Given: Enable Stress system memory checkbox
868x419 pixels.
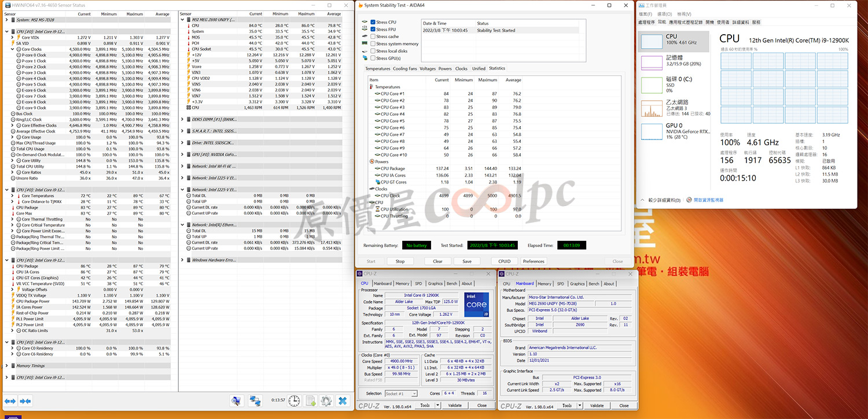Looking at the screenshot, I should coord(373,44).
